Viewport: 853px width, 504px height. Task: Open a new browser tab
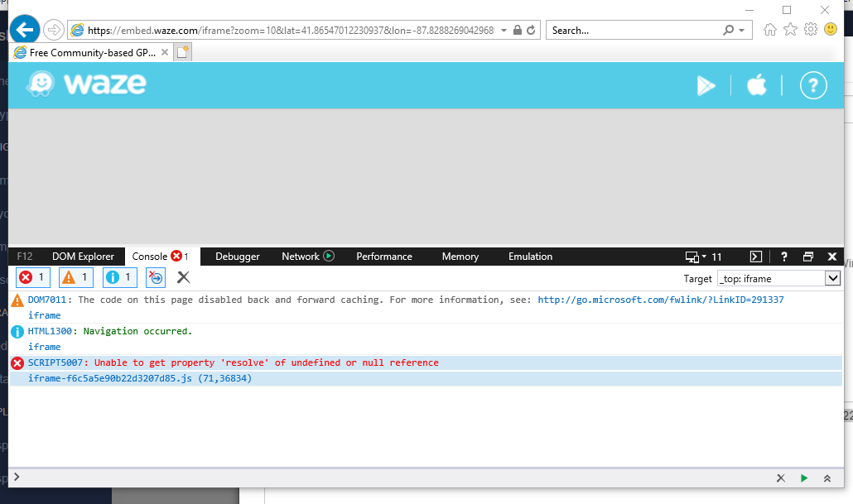183,52
